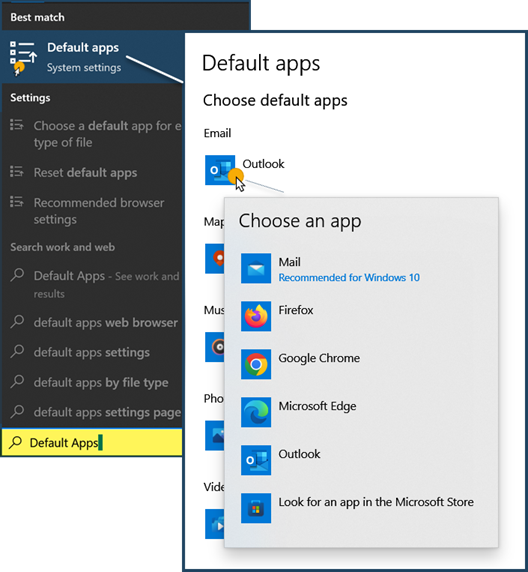Click the Email category label
The width and height of the screenshot is (528, 572).
pyautogui.click(x=217, y=133)
